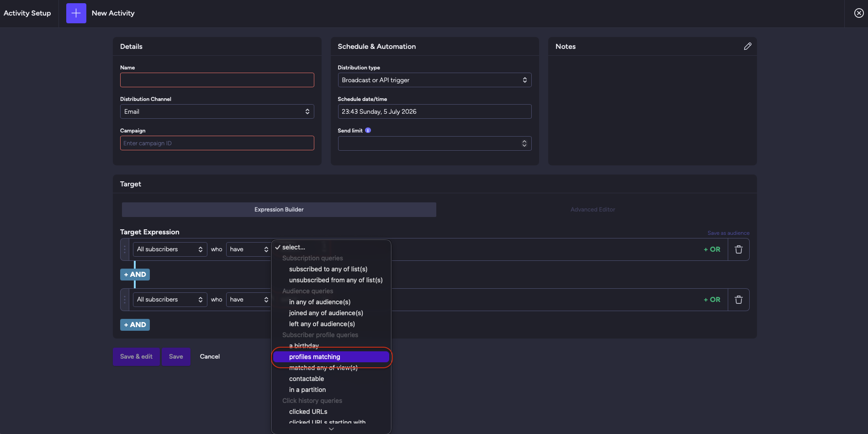
Task: Focus the Name input field
Action: (217, 80)
